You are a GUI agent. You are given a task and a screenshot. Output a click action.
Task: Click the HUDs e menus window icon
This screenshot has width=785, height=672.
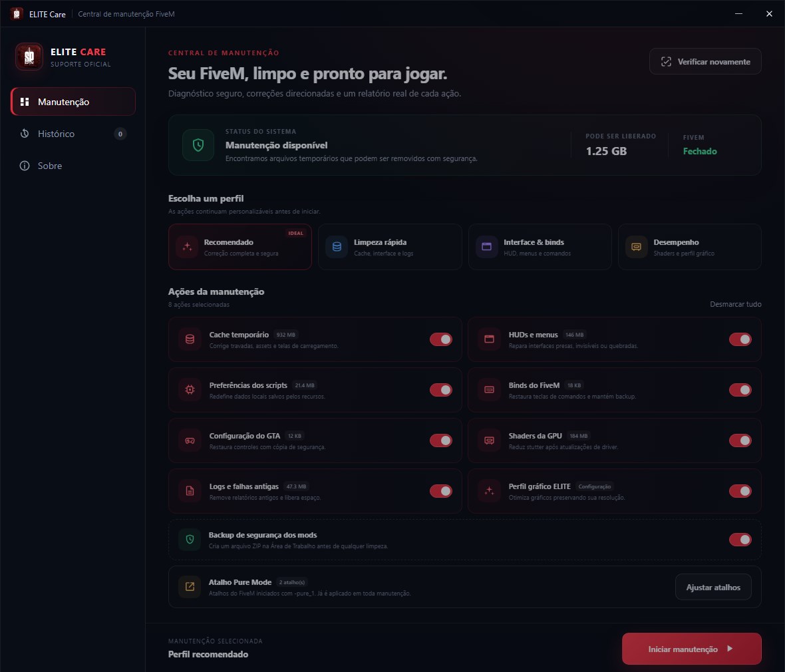tap(489, 339)
